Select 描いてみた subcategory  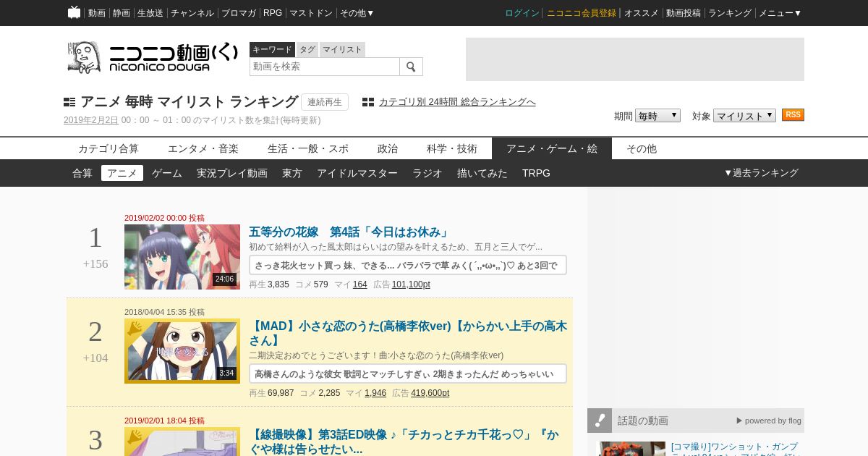482,173
